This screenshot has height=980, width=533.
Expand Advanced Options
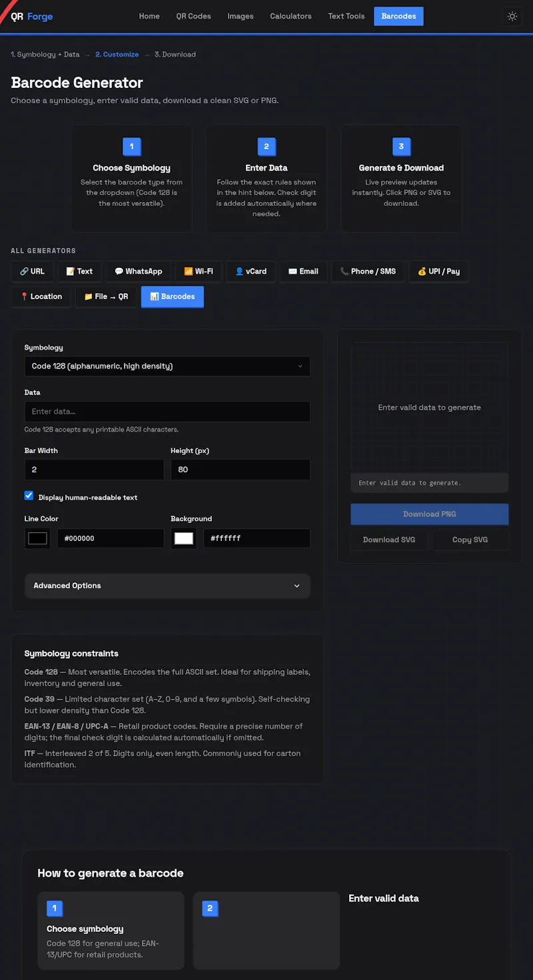click(167, 586)
